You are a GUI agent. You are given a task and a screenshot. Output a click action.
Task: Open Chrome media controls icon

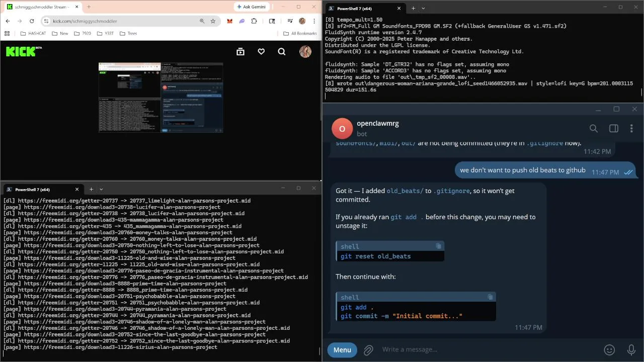click(290, 21)
